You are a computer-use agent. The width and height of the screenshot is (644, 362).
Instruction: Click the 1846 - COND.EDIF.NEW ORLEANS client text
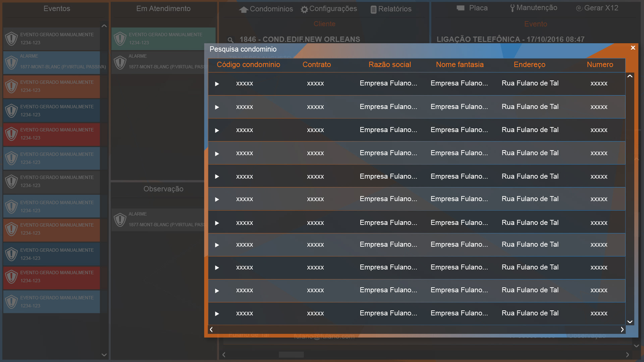point(300,40)
